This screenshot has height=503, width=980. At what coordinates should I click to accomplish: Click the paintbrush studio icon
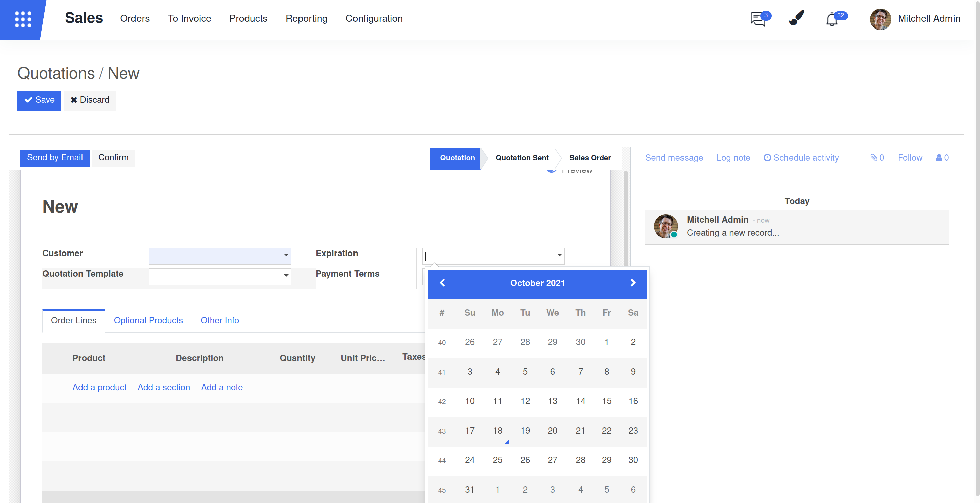point(796,18)
